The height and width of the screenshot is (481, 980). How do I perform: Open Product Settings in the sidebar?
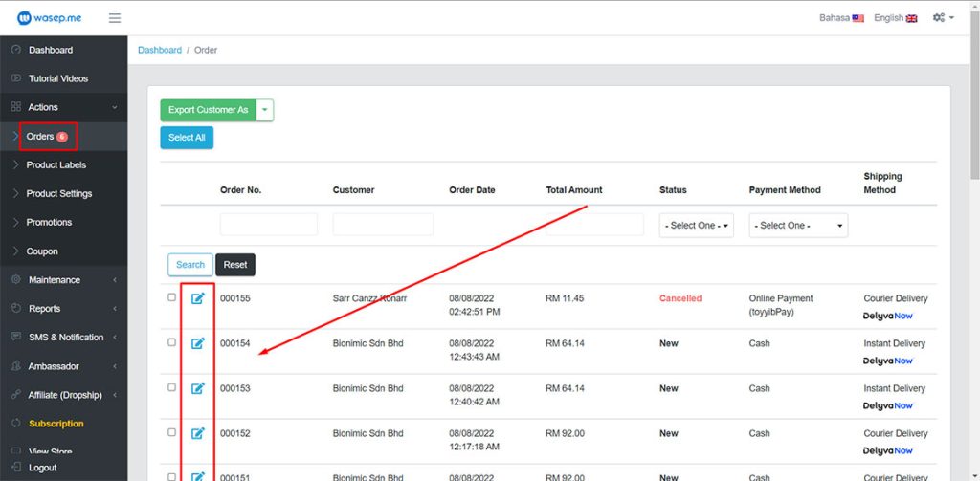pyautogui.click(x=64, y=194)
